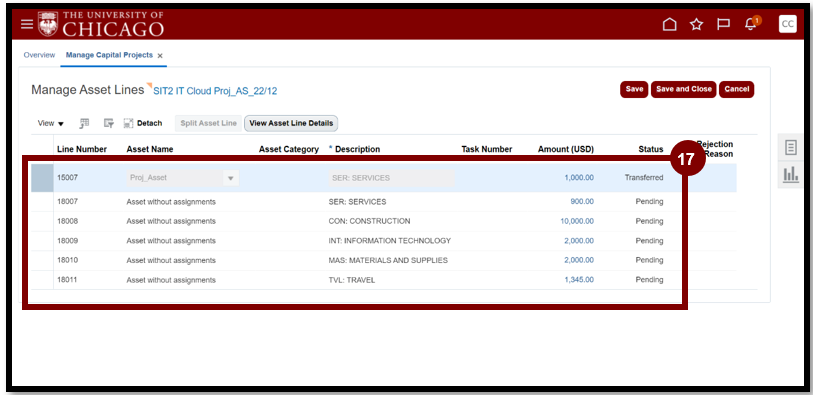Open Favorites star icon

point(696,24)
